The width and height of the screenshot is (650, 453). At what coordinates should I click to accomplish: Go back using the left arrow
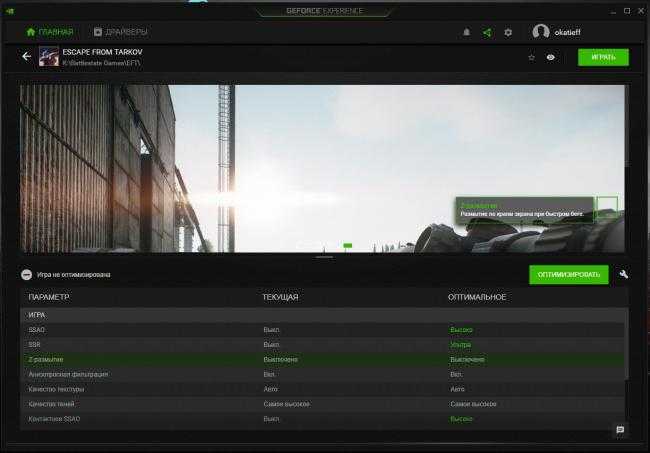[x=27, y=56]
